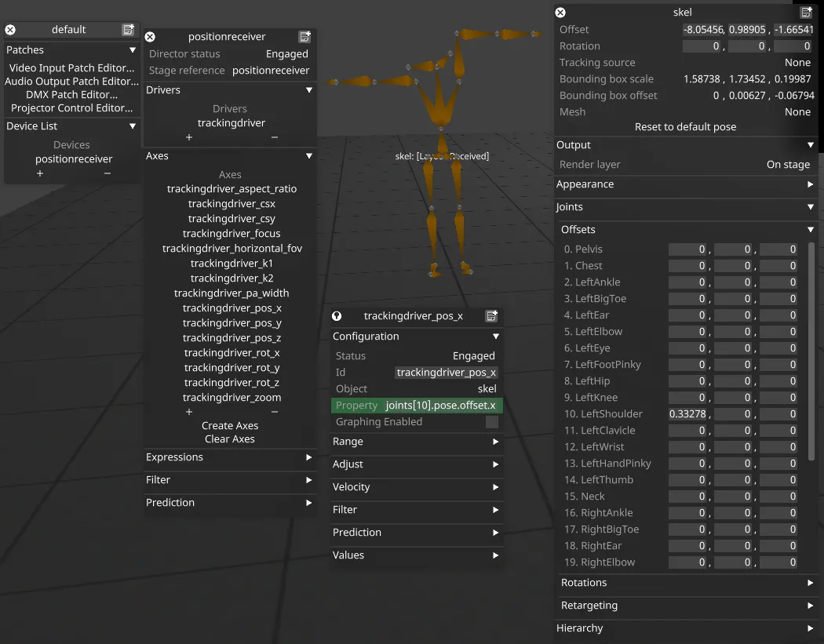Click the trackingdriver_pos_x Id field
The width and height of the screenshot is (824, 644).
coord(447,372)
